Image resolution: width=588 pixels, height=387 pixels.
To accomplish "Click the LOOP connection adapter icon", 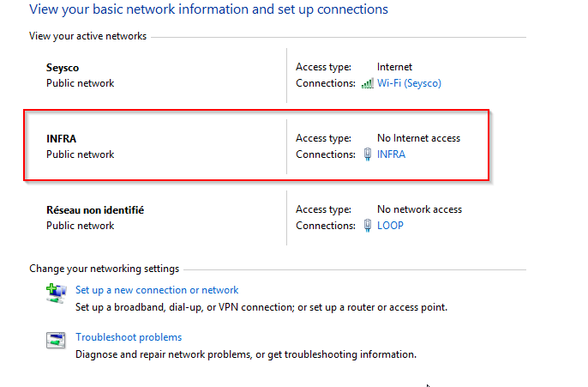I will pyautogui.click(x=368, y=226).
